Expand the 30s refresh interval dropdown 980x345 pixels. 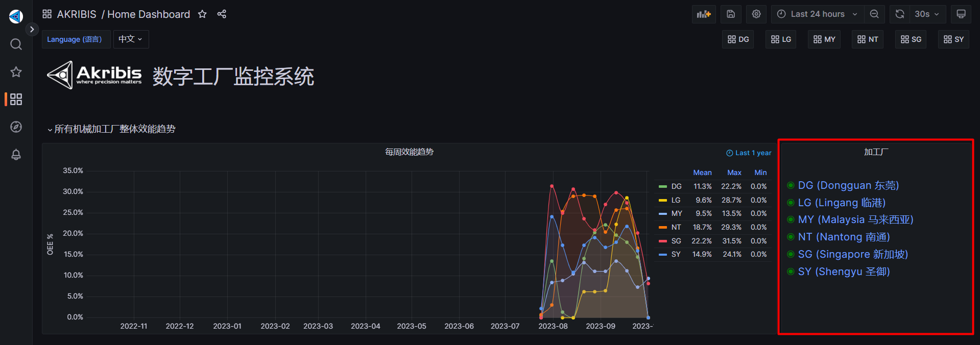click(x=927, y=14)
